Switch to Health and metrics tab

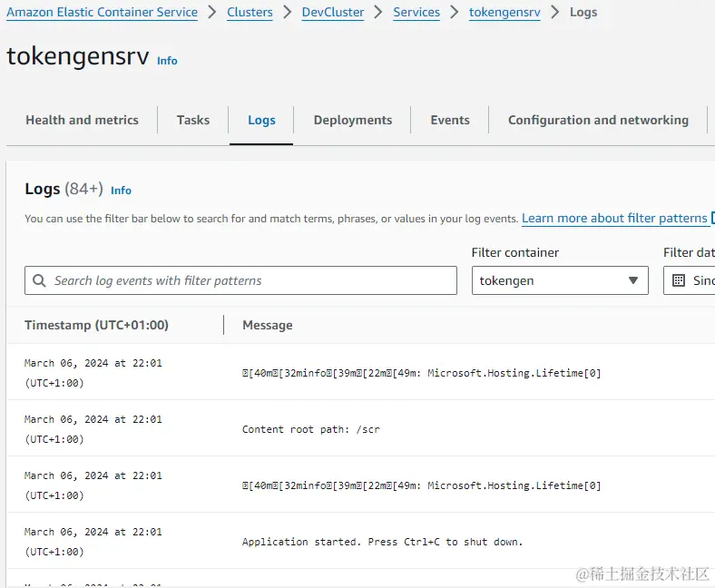coord(82,120)
